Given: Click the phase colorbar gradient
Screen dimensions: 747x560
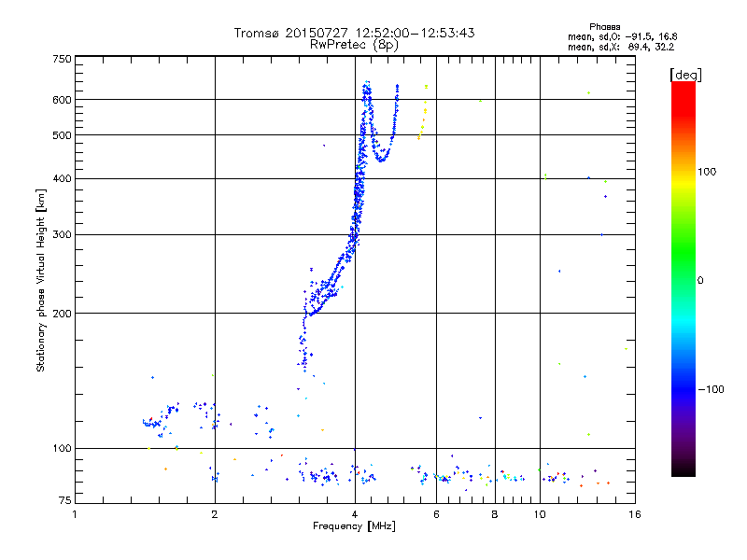Looking at the screenshot, I should click(684, 278).
